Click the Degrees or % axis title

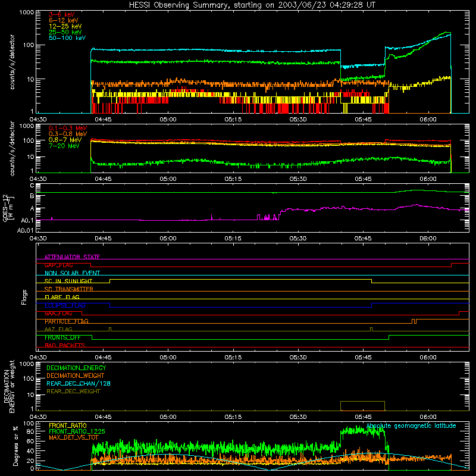(x=15, y=446)
